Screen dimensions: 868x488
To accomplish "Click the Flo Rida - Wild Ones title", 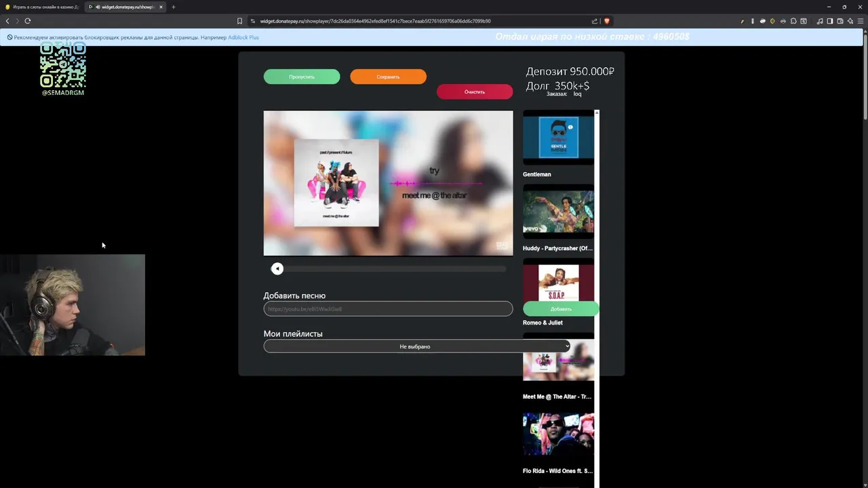I will pyautogui.click(x=557, y=470).
